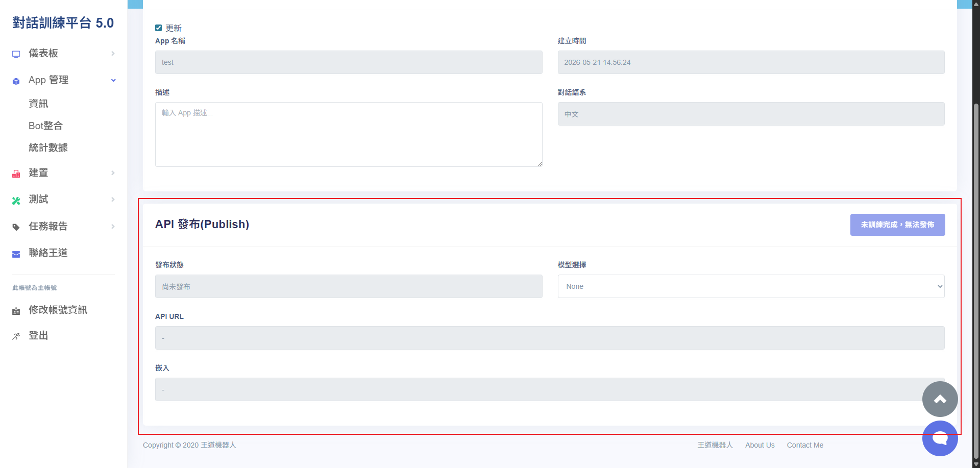980x468 pixels.
Task: Click the 任務報告 tag icon
Action: 16,227
